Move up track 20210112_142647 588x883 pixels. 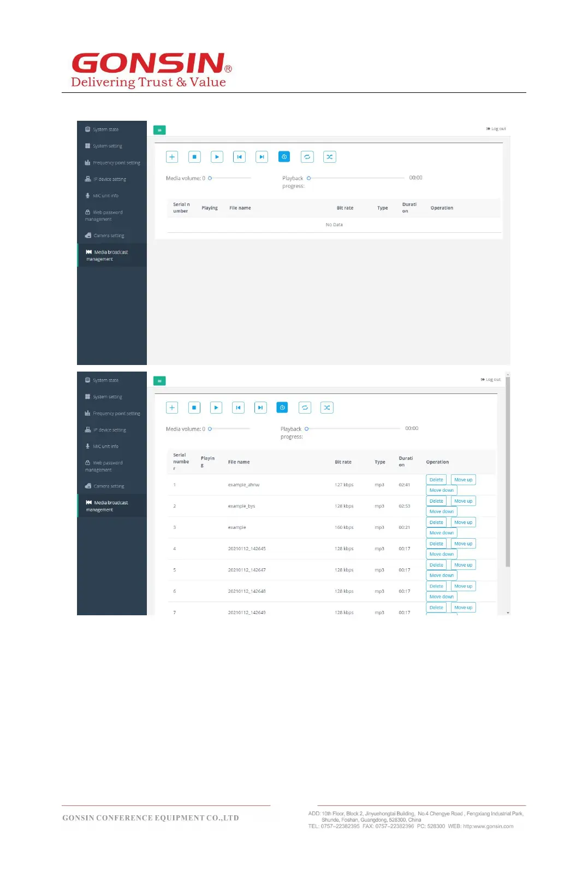coord(464,565)
